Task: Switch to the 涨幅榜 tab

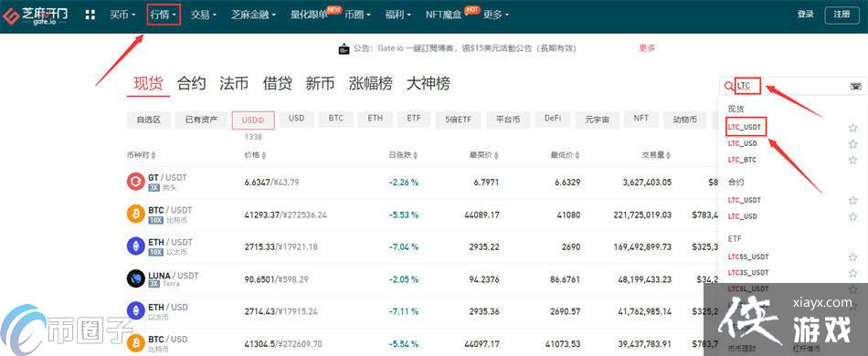Action: (x=371, y=83)
